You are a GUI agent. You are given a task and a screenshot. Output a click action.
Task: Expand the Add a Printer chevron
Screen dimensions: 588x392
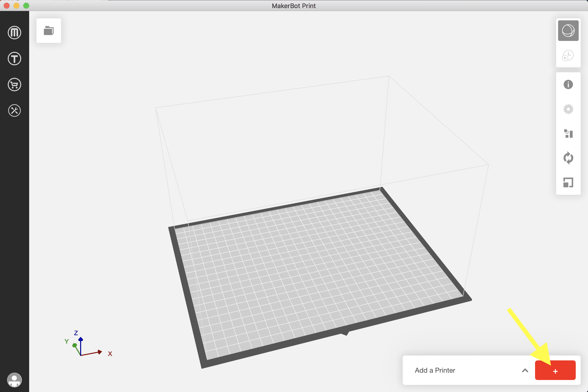tap(525, 370)
